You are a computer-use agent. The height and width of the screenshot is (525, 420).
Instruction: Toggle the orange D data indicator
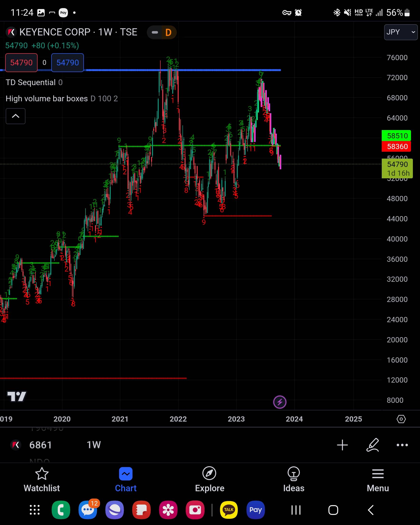click(168, 32)
